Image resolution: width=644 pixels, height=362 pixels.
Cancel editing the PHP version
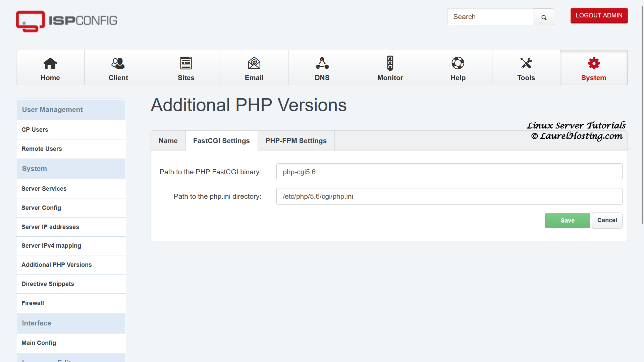tap(607, 221)
